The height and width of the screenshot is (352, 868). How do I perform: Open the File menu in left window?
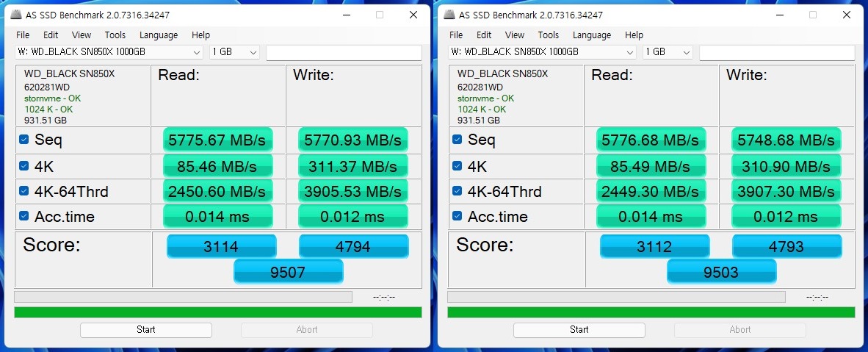coord(23,35)
